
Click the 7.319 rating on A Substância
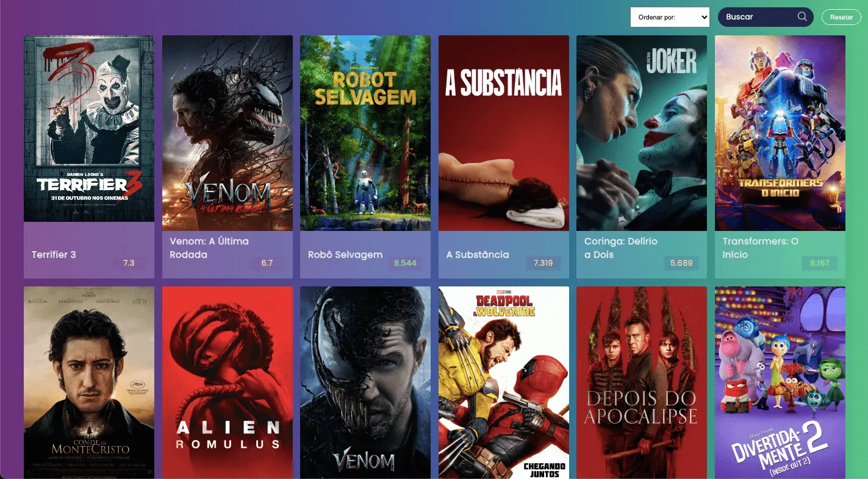click(543, 263)
